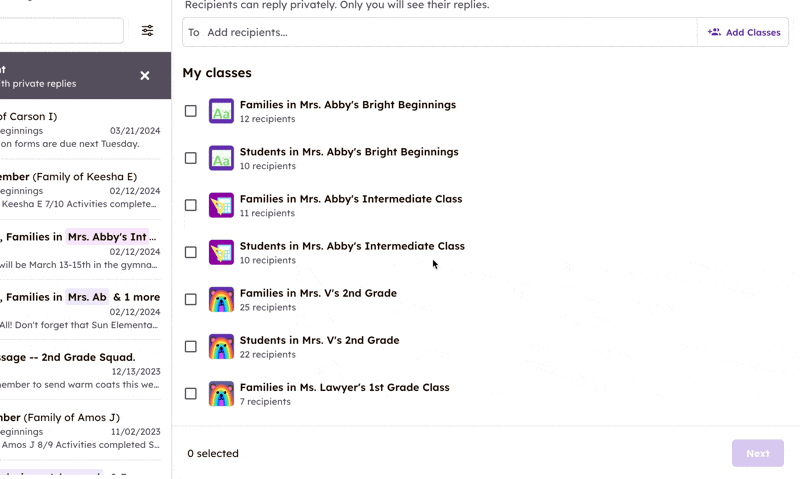Image resolution: width=800 pixels, height=479 pixels.
Task: Click the Add Classes button
Action: coord(743,32)
